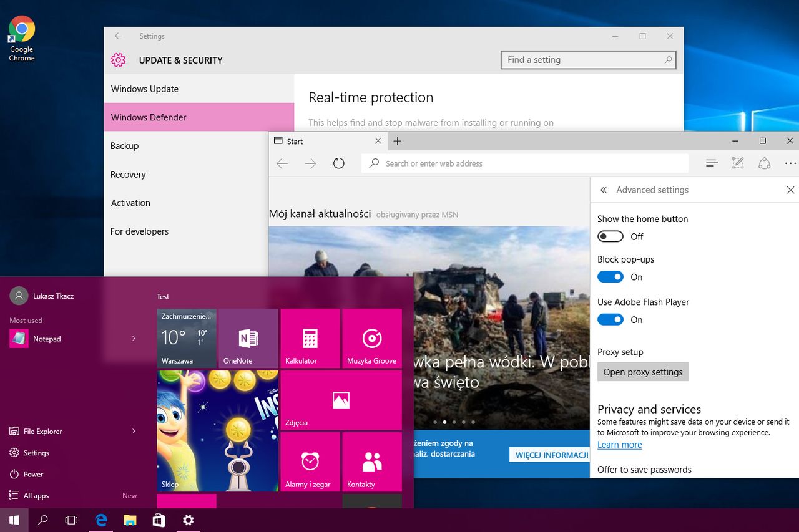Open Task View on the taskbar
Screen dimensions: 799x532
72,520
